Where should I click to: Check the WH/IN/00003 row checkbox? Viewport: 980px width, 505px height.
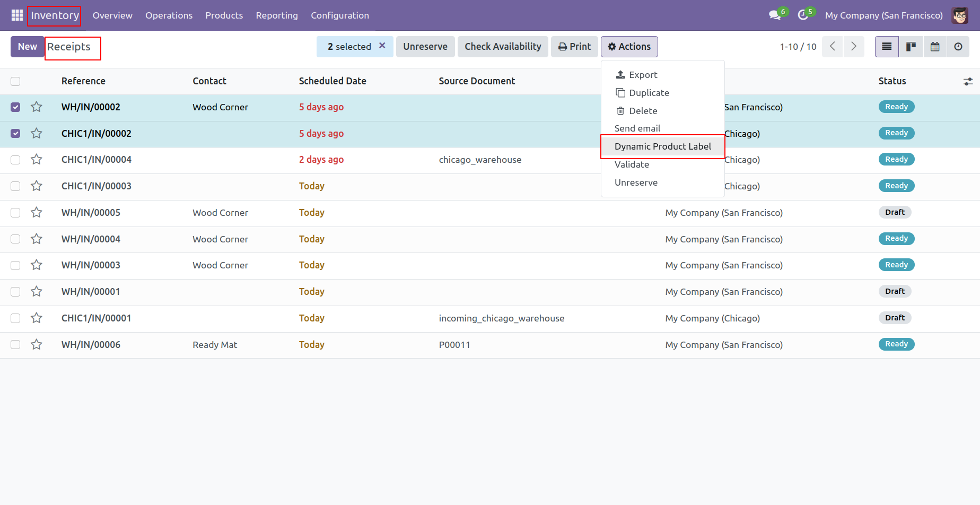[15, 265]
